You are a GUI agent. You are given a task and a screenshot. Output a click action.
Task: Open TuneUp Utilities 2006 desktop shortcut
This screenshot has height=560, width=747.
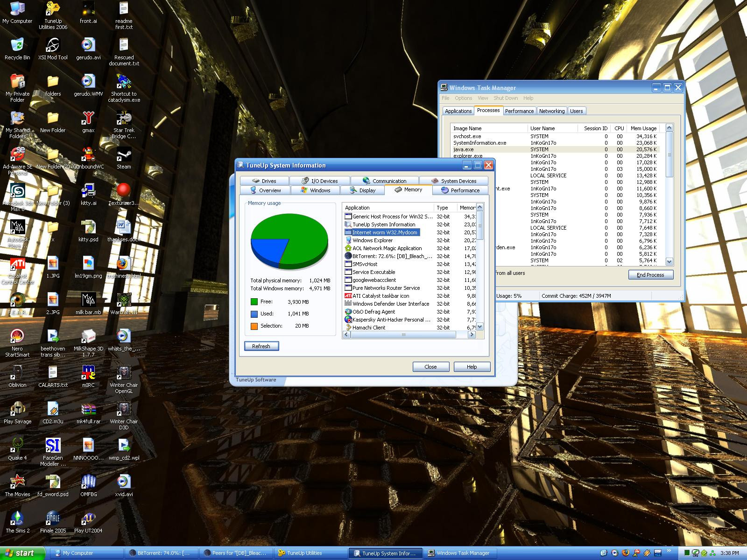[x=53, y=15]
